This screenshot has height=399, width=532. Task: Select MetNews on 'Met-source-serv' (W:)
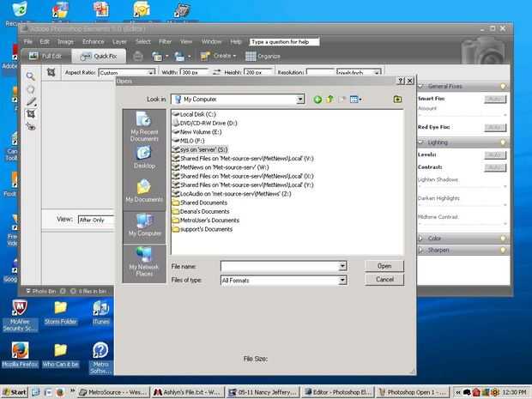coord(221,167)
